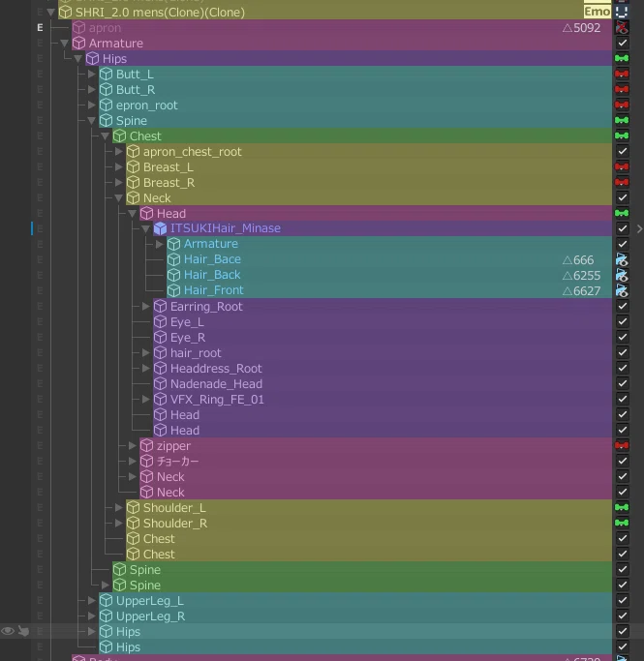
Task: Toggle the checkmark on チョーカー row
Action: click(x=622, y=461)
